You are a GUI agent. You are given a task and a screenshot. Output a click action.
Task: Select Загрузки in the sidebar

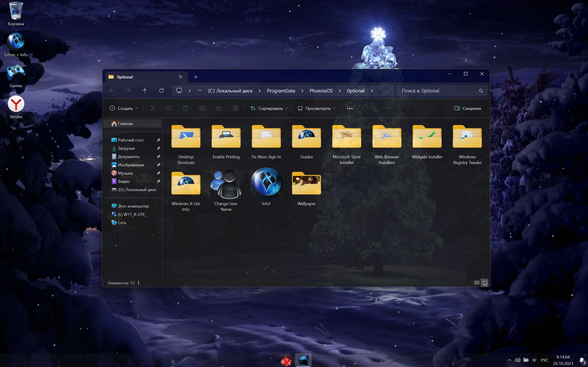[126, 148]
